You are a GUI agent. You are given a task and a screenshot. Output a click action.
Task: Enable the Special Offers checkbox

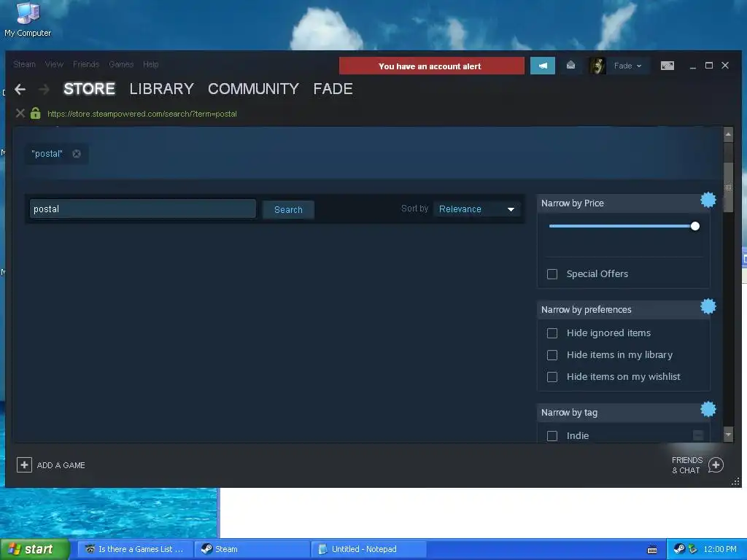552,274
